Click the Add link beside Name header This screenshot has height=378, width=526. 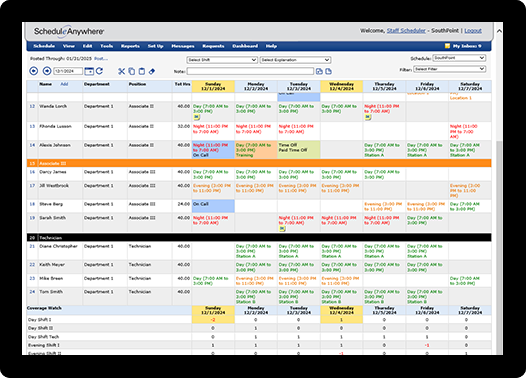(x=64, y=84)
